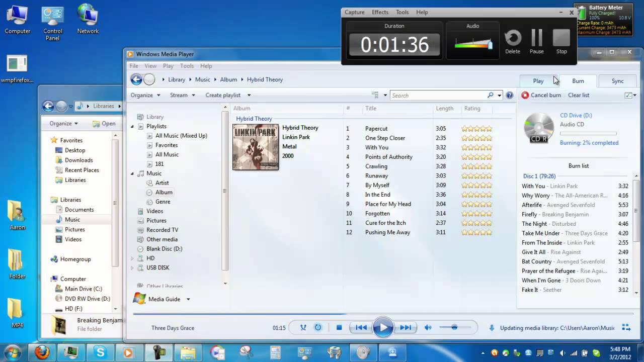Click the Delete button in the recorder
This screenshot has height=362, width=644.
pyautogui.click(x=513, y=41)
